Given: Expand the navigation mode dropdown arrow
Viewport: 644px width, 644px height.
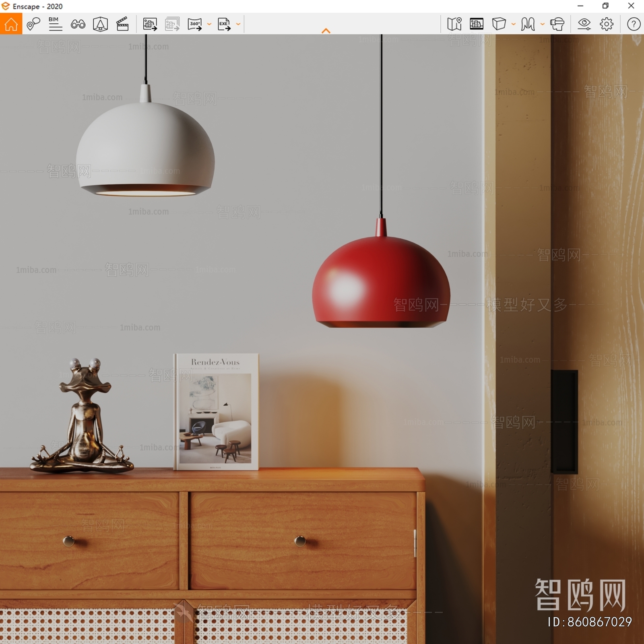Looking at the screenshot, I should (542, 24).
